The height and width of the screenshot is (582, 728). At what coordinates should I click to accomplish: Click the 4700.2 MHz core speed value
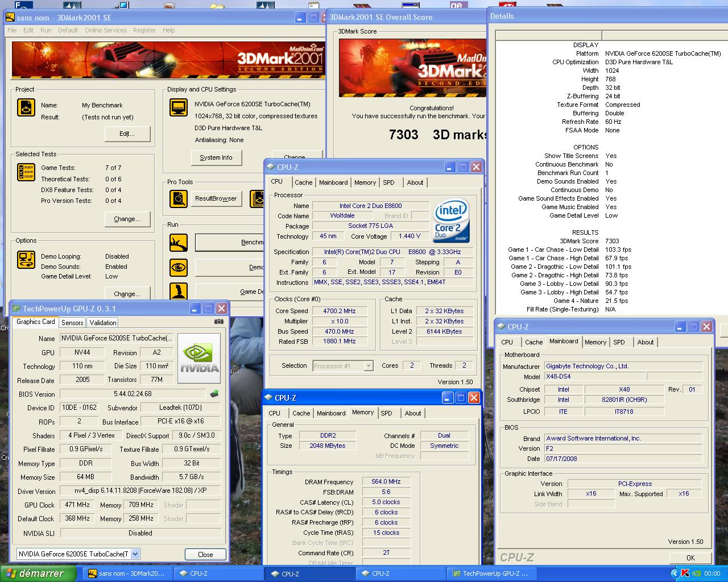coord(340,311)
